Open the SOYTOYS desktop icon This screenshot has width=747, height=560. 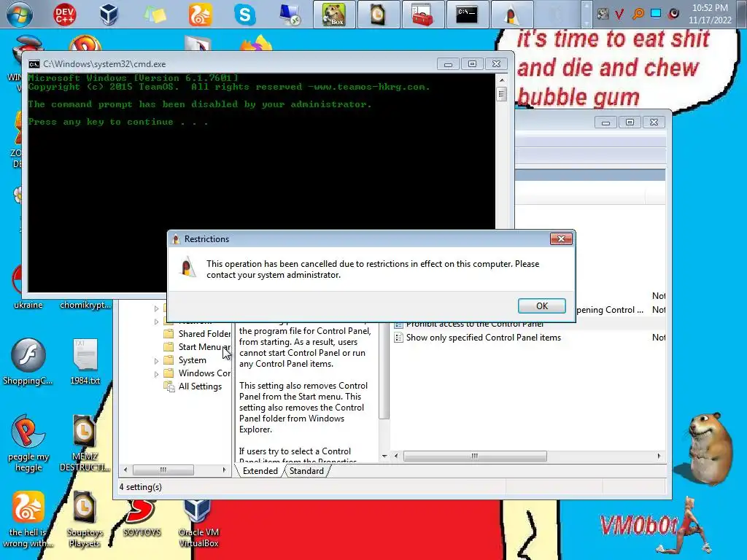pyautogui.click(x=142, y=519)
